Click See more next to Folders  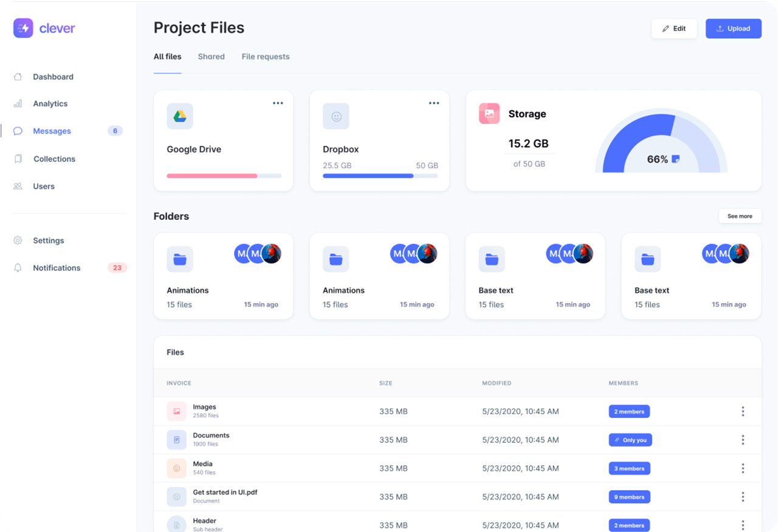[740, 216]
